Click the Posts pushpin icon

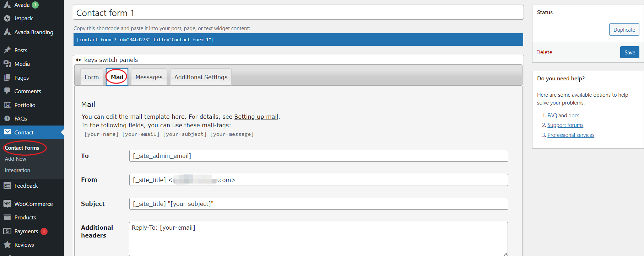7,50
